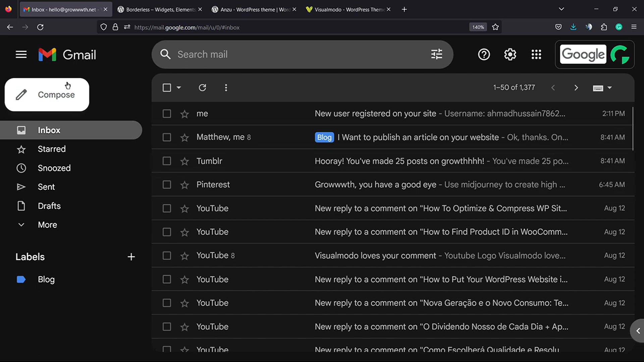Click the Compose button
The width and height of the screenshot is (644, 362).
[47, 95]
